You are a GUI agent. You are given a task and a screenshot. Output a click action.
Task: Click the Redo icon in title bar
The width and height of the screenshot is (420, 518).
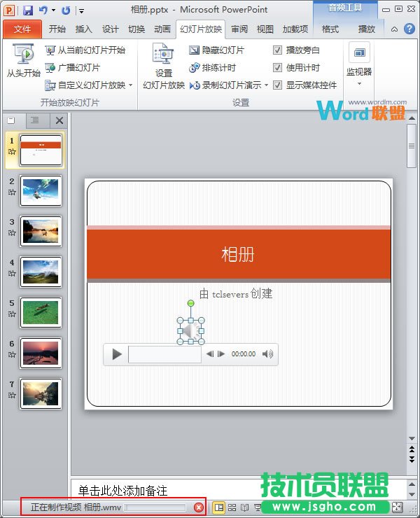click(66, 10)
